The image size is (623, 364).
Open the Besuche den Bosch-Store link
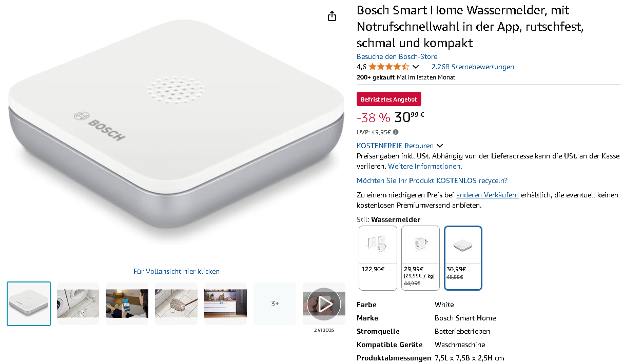point(397,56)
